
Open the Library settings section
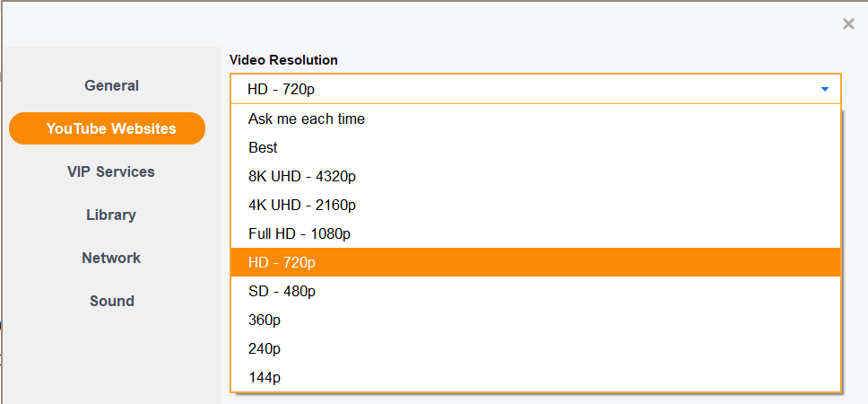111,215
